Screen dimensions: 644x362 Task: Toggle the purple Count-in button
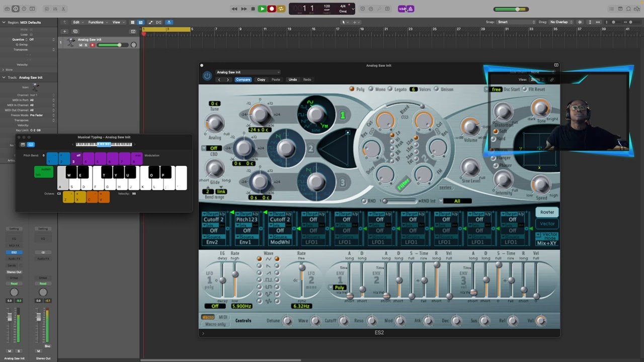pyautogui.click(x=402, y=9)
